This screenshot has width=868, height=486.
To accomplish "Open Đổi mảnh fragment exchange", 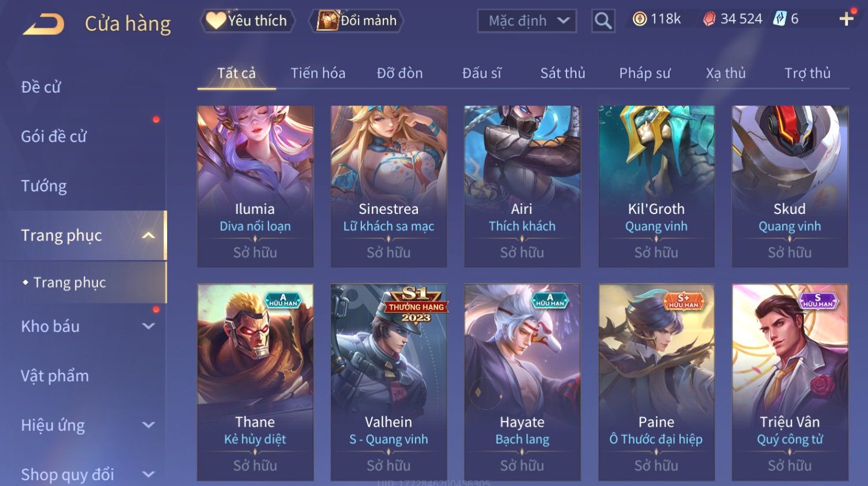I will click(x=356, y=21).
